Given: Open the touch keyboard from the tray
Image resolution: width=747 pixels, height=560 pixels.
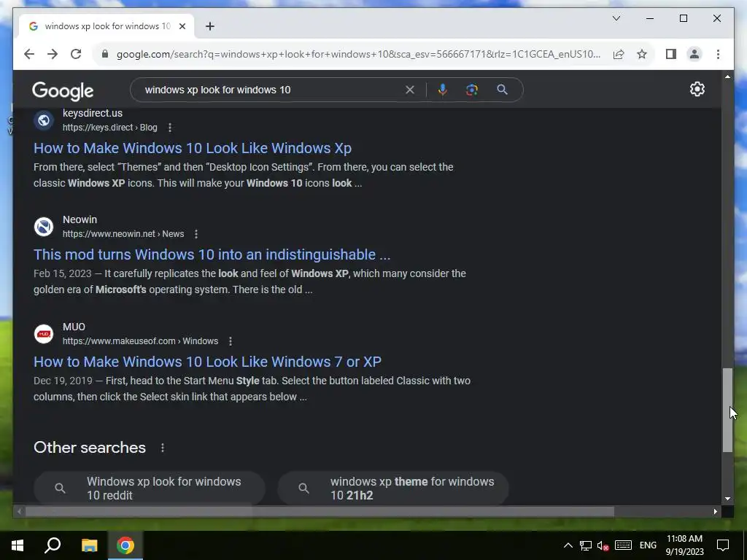Looking at the screenshot, I should coord(623,545).
